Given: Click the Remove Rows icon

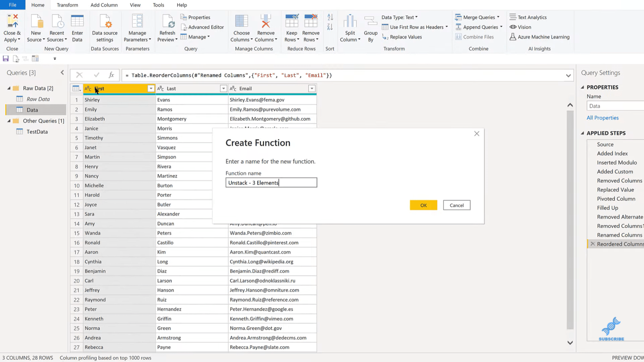Looking at the screenshot, I should point(311,21).
